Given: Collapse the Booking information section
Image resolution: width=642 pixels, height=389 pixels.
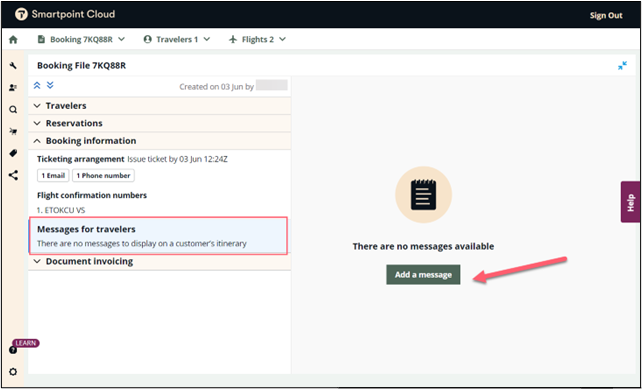Looking at the screenshot, I should [x=159, y=141].
